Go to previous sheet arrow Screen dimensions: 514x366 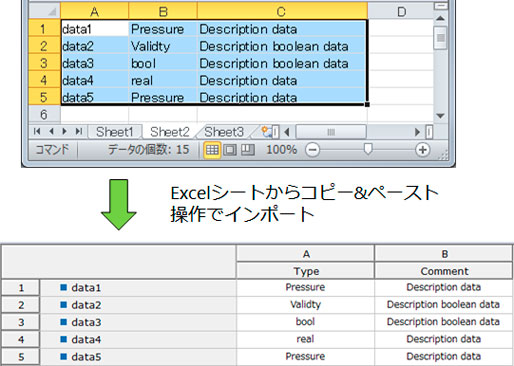[x=51, y=132]
